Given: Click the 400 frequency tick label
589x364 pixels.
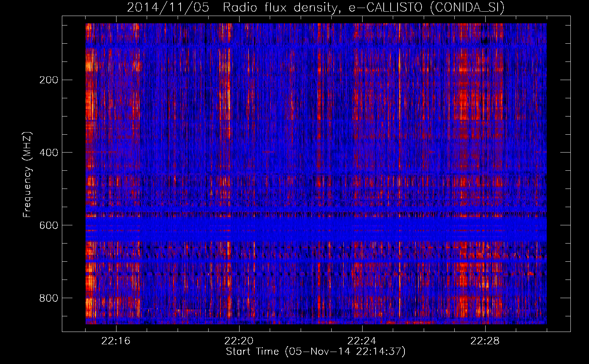Looking at the screenshot, I should point(49,153).
